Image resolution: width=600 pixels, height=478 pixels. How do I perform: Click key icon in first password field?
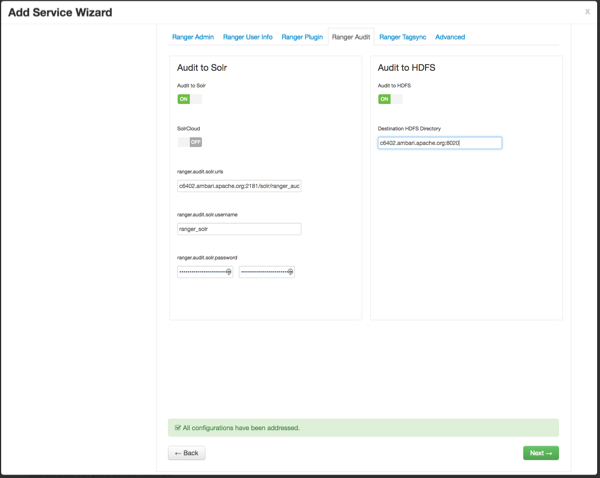(229, 271)
